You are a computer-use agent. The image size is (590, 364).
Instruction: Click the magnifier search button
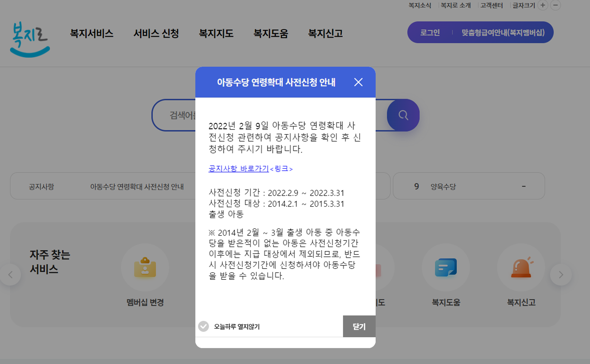tap(403, 115)
